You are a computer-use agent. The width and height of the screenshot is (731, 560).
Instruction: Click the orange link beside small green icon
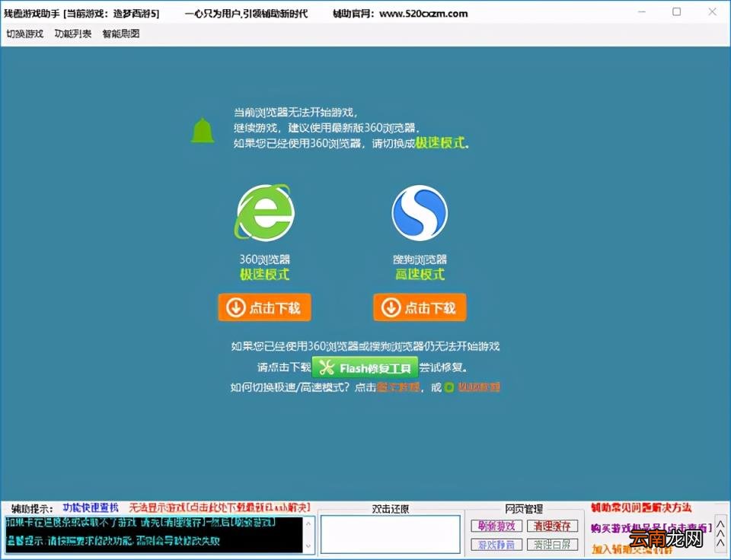click(x=479, y=387)
